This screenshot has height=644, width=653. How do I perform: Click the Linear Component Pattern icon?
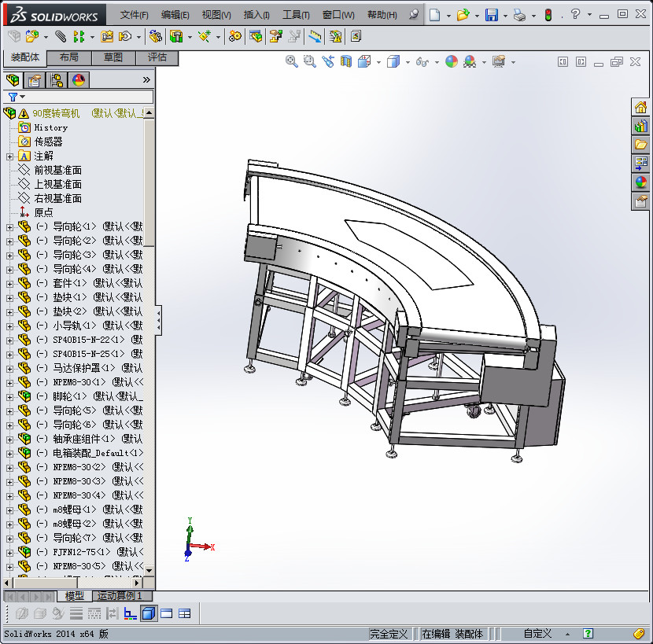pyautogui.click(x=79, y=37)
